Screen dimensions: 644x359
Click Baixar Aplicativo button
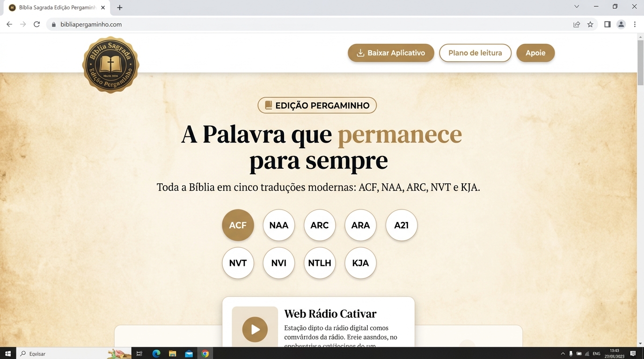tap(391, 53)
